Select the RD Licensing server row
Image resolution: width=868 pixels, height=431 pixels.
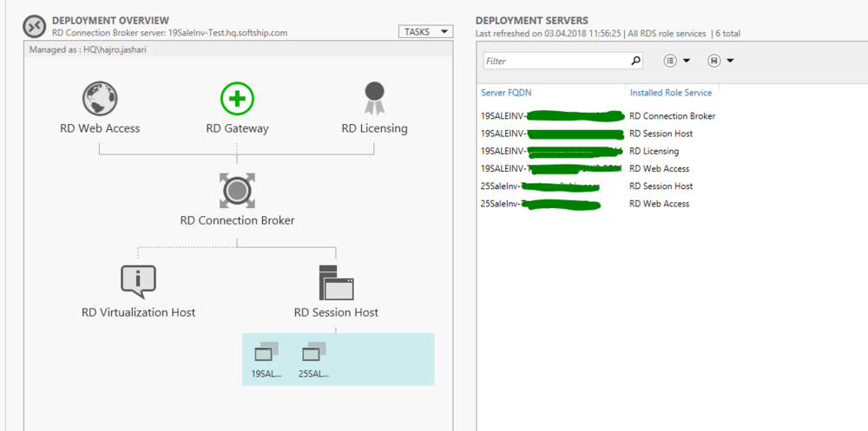pos(599,152)
